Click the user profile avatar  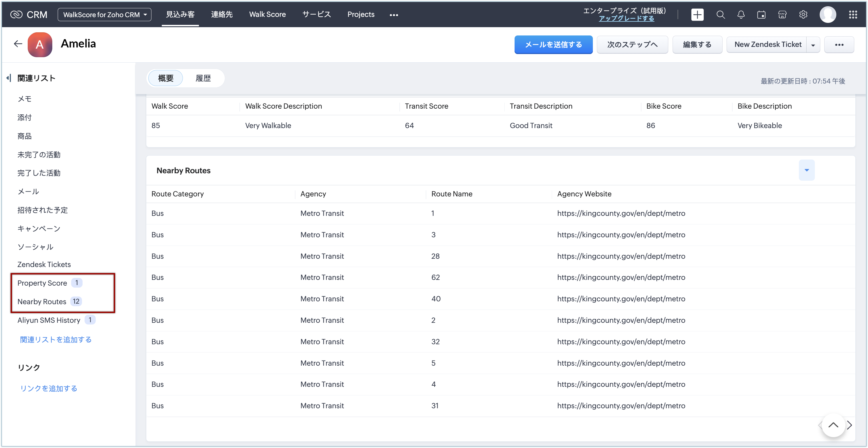(x=827, y=15)
